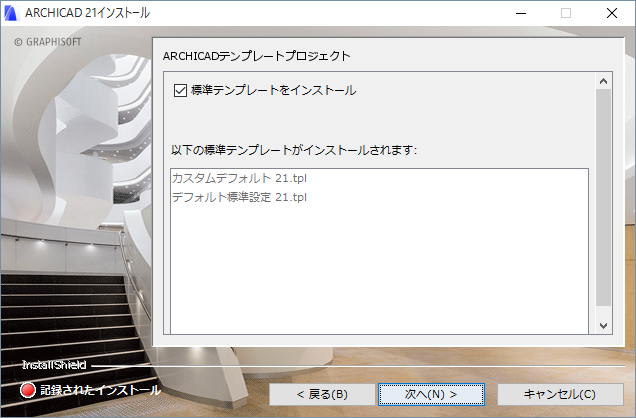Click the 以下の標準テンプレートがインストールされます label
The width and height of the screenshot is (636, 418).
point(294,150)
